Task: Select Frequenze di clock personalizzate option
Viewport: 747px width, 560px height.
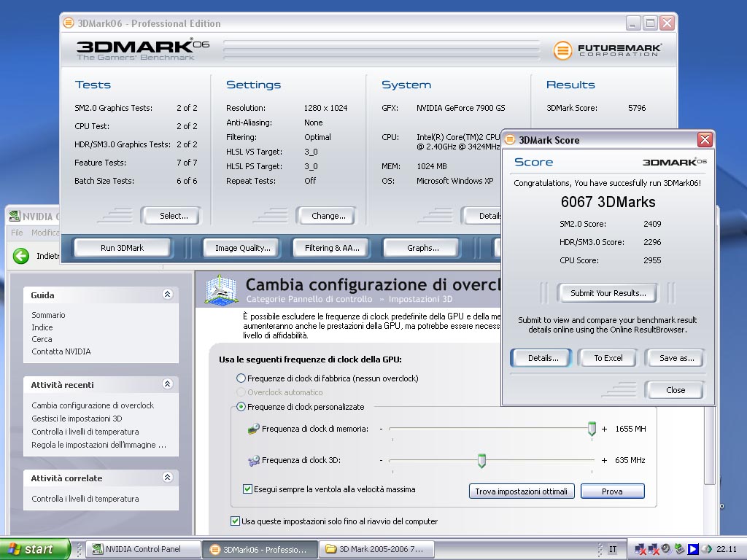Action: pyautogui.click(x=241, y=407)
